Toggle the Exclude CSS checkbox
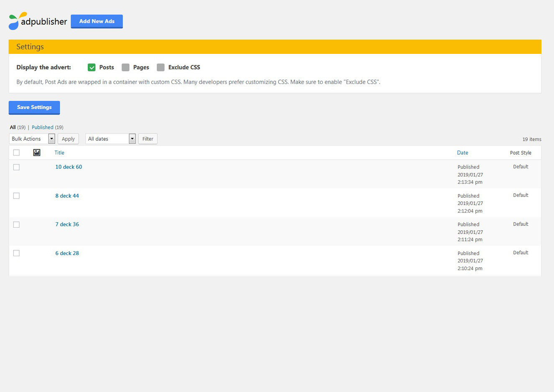 pos(161,67)
